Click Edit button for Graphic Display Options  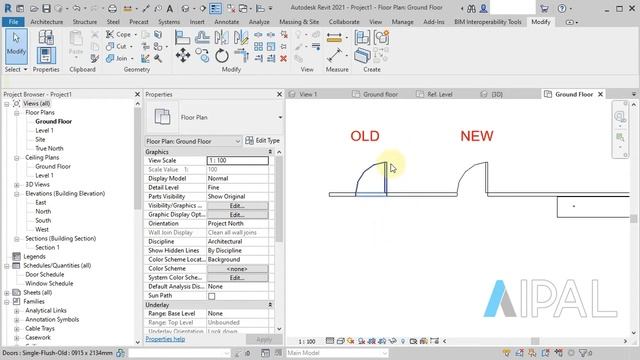[237, 215]
